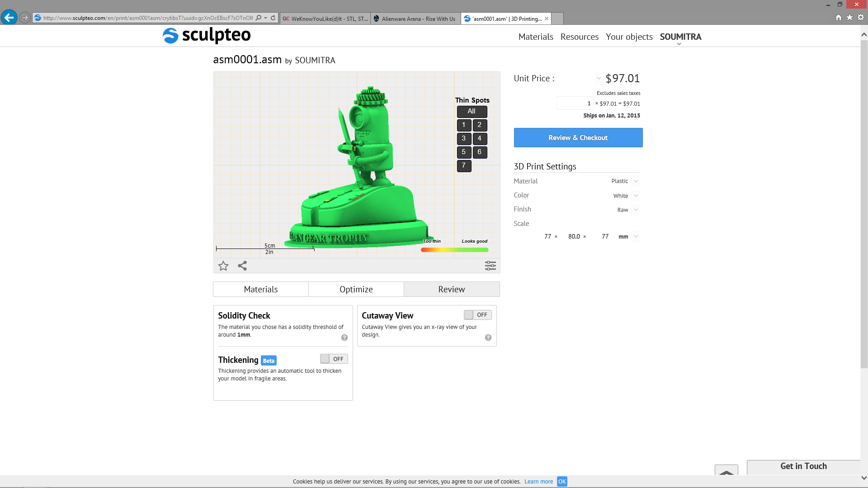Show All thin spots

472,112
